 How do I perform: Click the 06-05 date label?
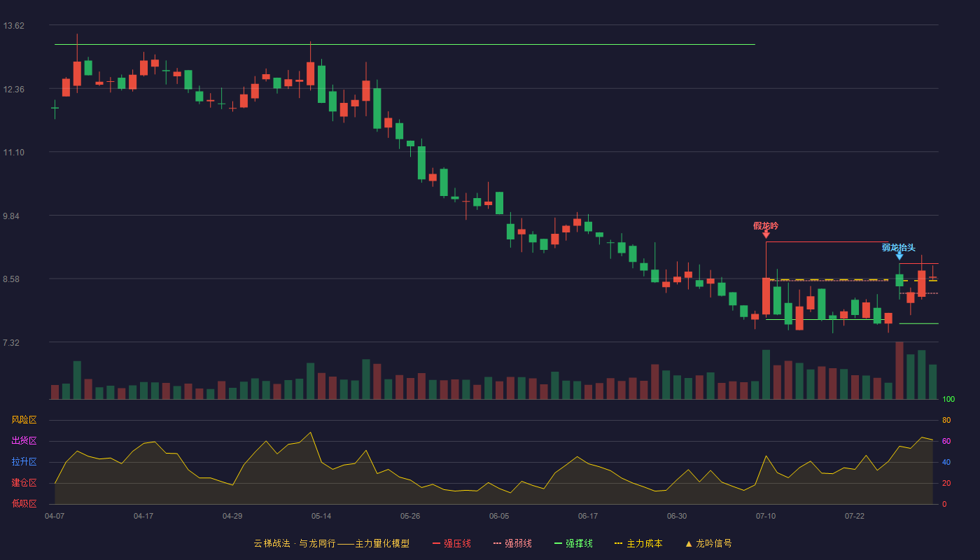[x=499, y=516]
